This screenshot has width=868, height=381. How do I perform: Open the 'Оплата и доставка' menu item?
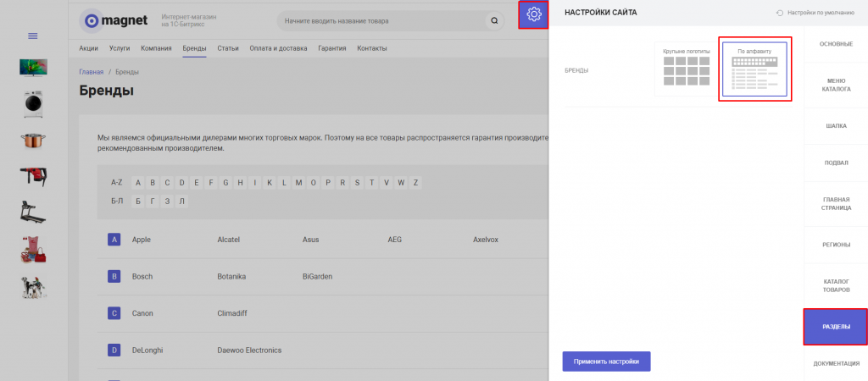click(278, 48)
